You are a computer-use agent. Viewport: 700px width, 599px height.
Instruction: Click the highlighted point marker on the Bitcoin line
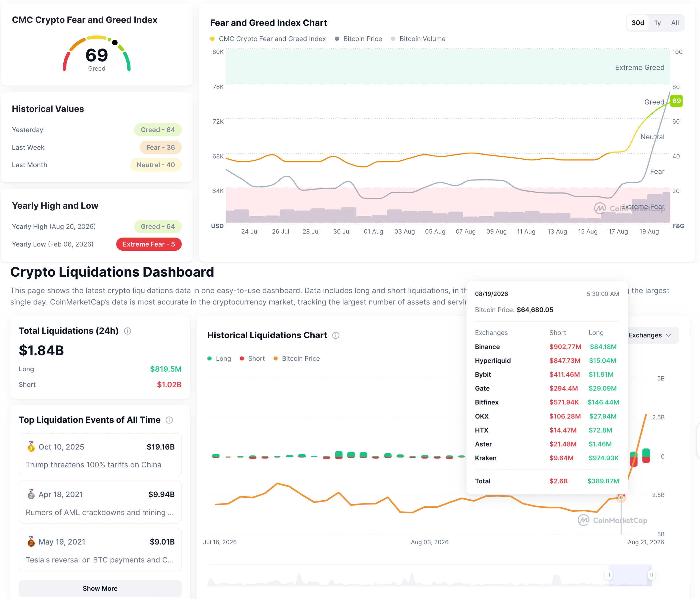tap(621, 497)
